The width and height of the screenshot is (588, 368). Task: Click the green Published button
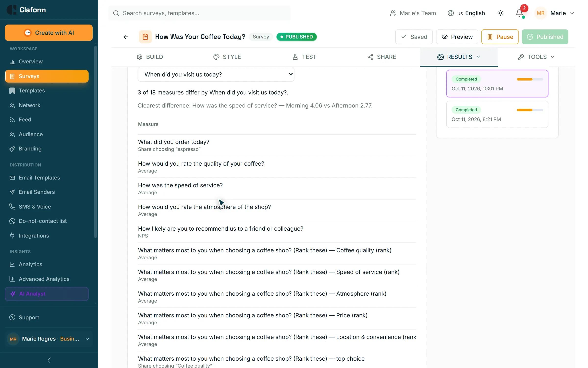545,37
